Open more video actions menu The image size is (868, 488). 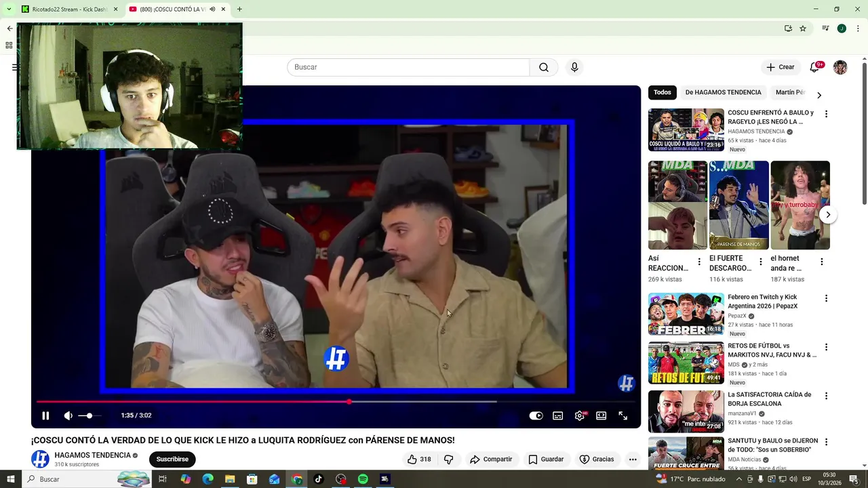tap(633, 460)
